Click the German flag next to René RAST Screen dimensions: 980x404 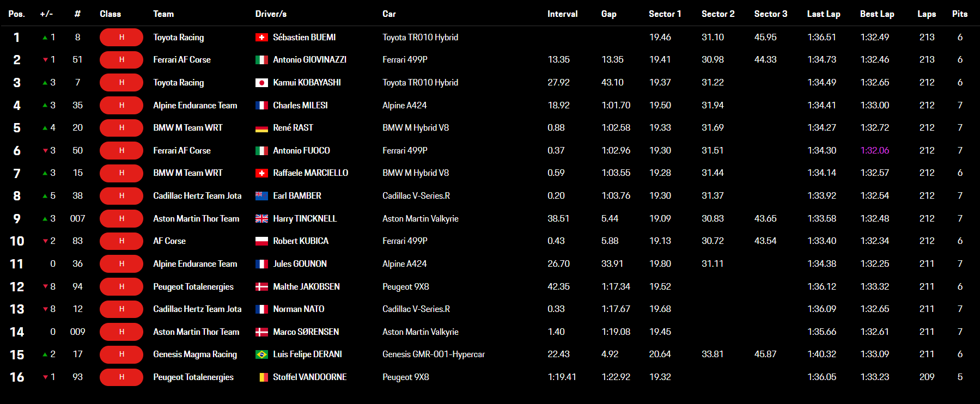click(x=261, y=128)
